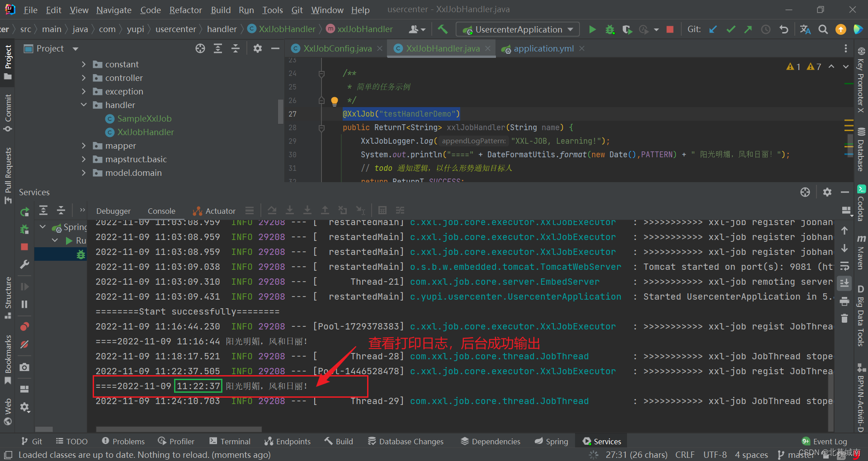This screenshot has height=461, width=868.
Task: Expand the controller folder
Action: pos(84,78)
